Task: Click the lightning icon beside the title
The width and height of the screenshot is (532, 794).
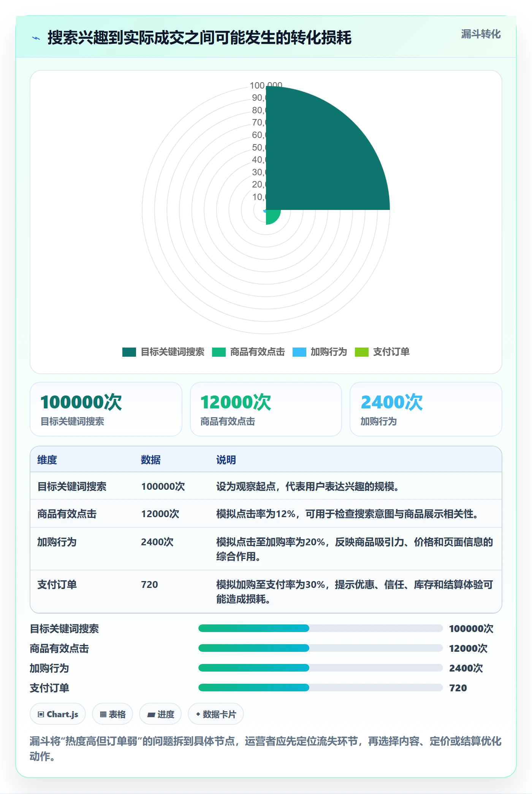Action: click(36, 38)
